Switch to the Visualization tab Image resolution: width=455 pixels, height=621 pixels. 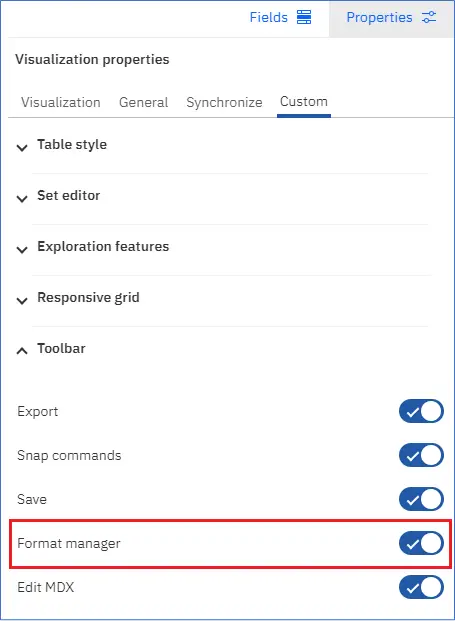coord(61,102)
